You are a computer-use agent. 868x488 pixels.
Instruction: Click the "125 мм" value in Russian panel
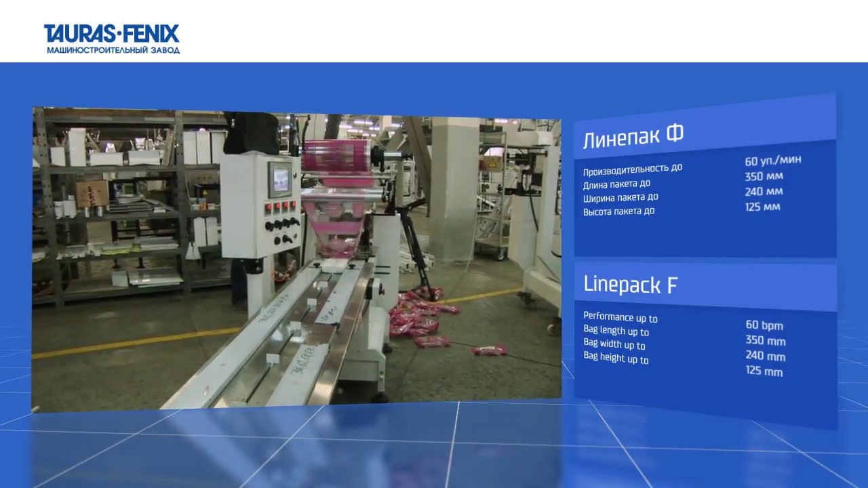pyautogui.click(x=762, y=207)
